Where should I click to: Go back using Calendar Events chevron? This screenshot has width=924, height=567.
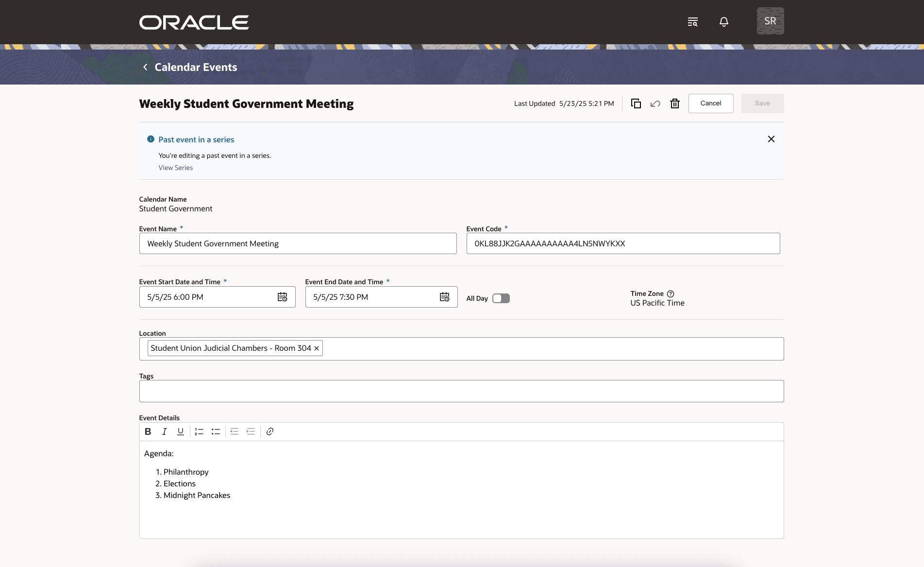pos(145,67)
